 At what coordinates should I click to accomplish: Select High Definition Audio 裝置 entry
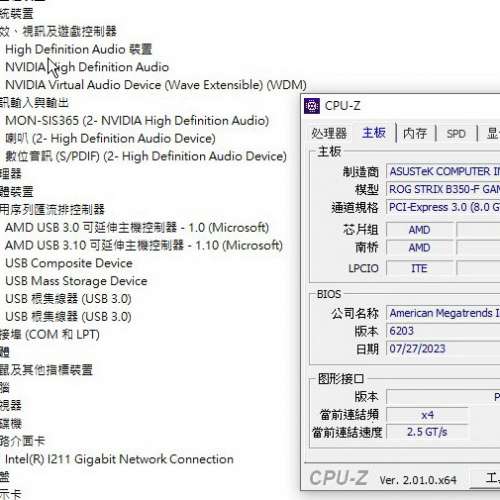pyautogui.click(x=79, y=49)
